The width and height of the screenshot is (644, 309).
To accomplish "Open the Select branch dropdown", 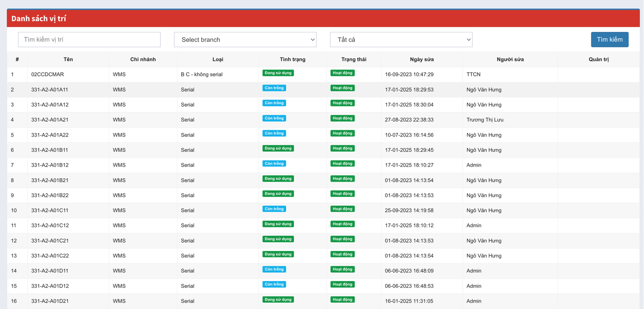I will pyautogui.click(x=245, y=40).
